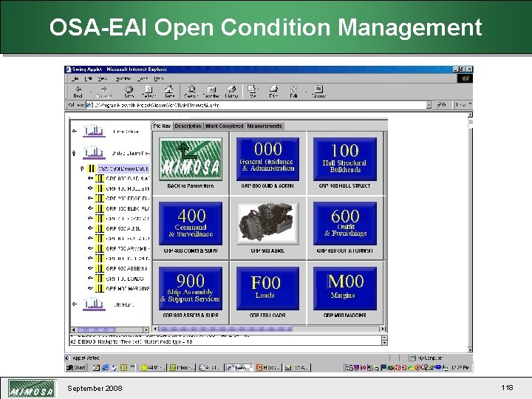
Task: Click the Back toolbar button
Action: [78, 92]
